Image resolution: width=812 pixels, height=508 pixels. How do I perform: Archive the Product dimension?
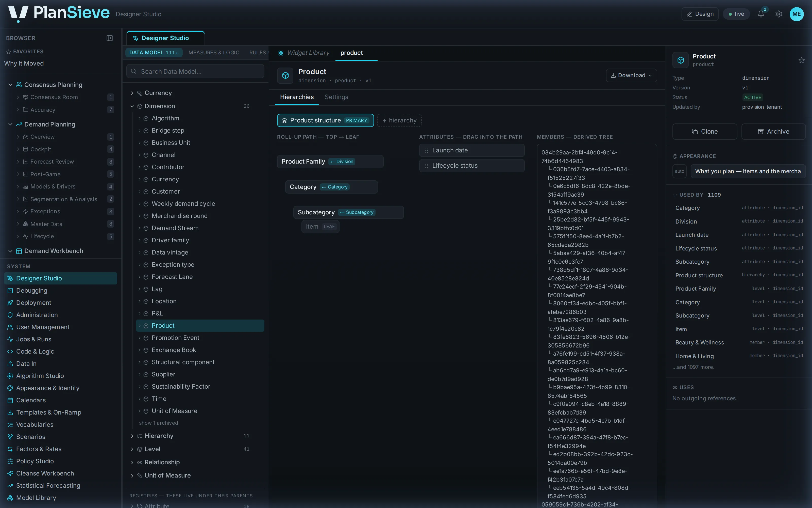click(x=773, y=131)
